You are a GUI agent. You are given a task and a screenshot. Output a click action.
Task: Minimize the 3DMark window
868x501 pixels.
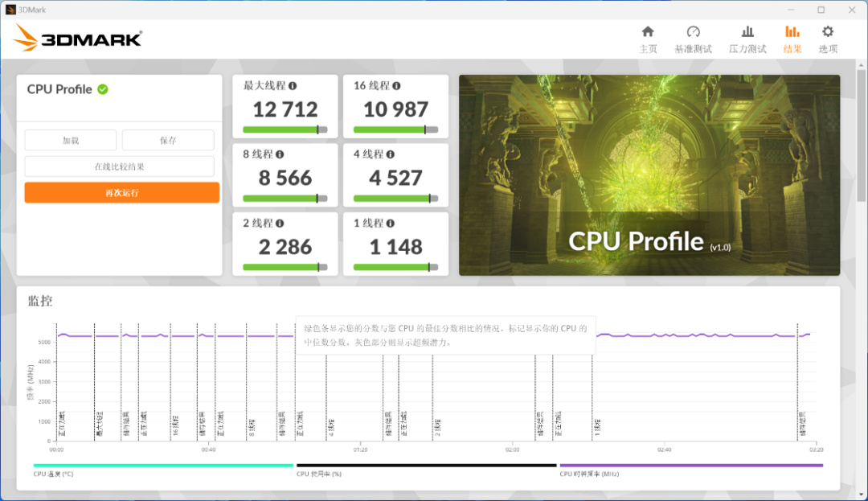click(x=791, y=10)
